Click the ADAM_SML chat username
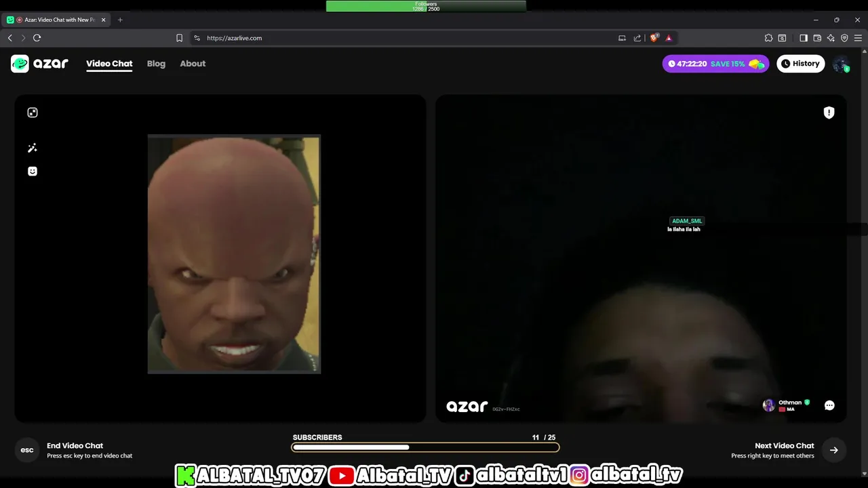Image resolution: width=868 pixels, height=488 pixels. pos(687,221)
